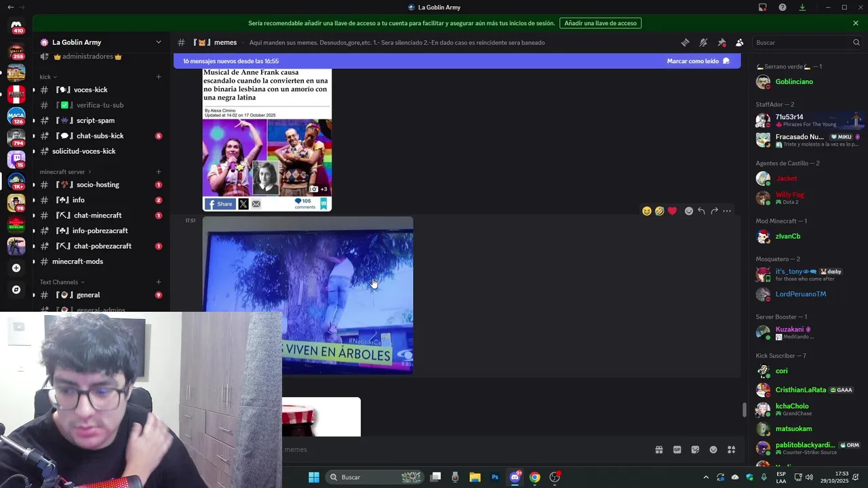This screenshot has height=488, width=868.
Task: Open Discord inbox icon in title bar
Action: tap(763, 7)
